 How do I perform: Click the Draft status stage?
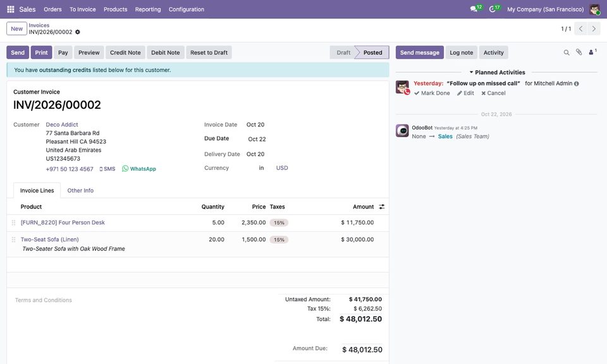click(343, 52)
